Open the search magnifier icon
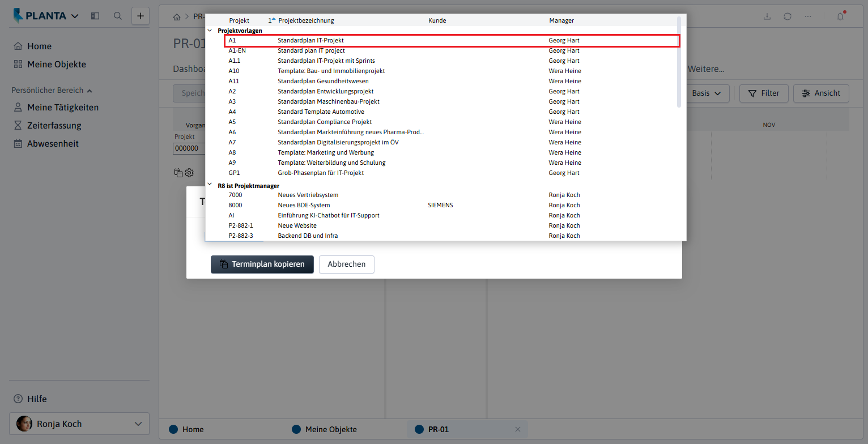 tap(118, 16)
